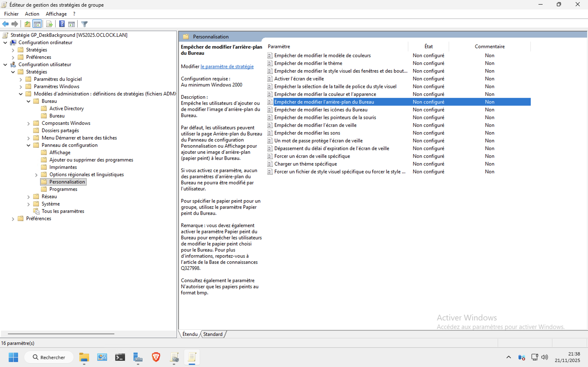Image resolution: width=588 pixels, height=367 pixels.
Task: Sort by the État column header
Action: tap(428, 46)
